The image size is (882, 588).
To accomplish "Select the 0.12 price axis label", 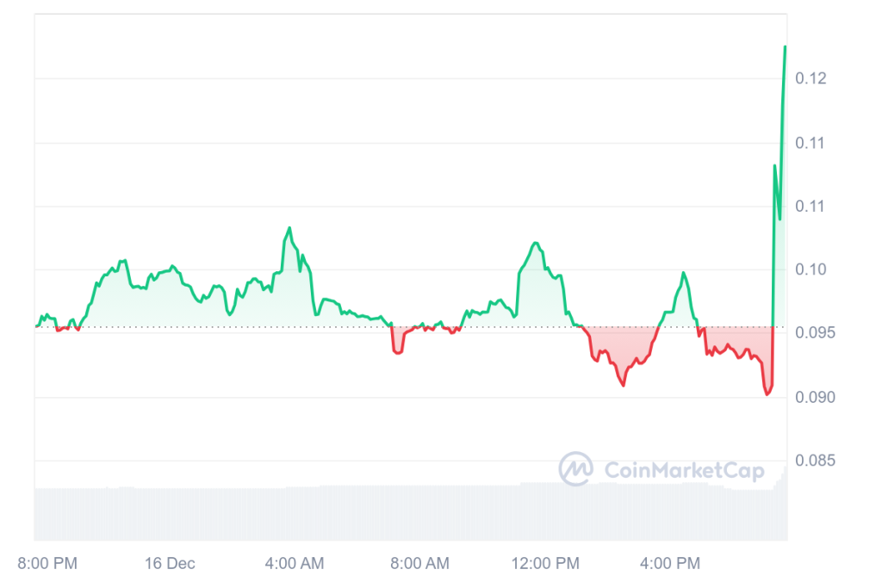I will click(811, 78).
